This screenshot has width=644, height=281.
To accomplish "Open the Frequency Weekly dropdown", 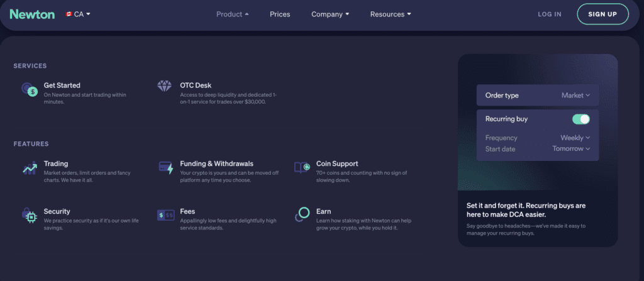I will point(575,138).
